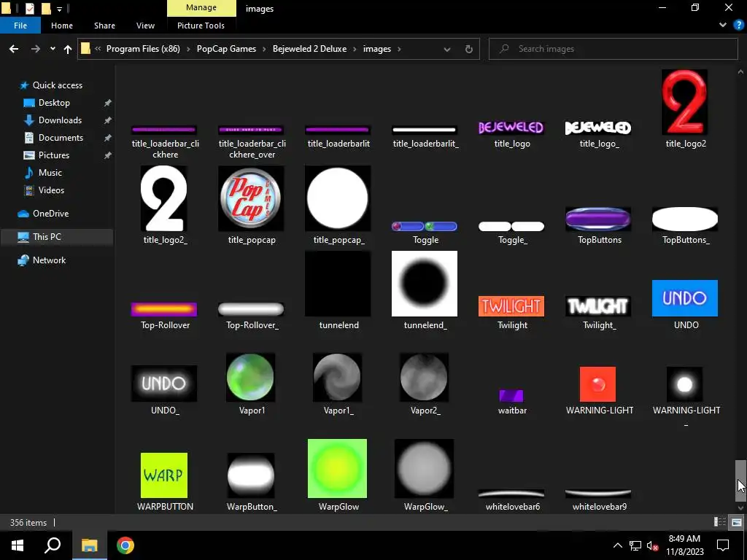747x560 pixels.
Task: Click the Manage contextual tab
Action: [x=201, y=8]
